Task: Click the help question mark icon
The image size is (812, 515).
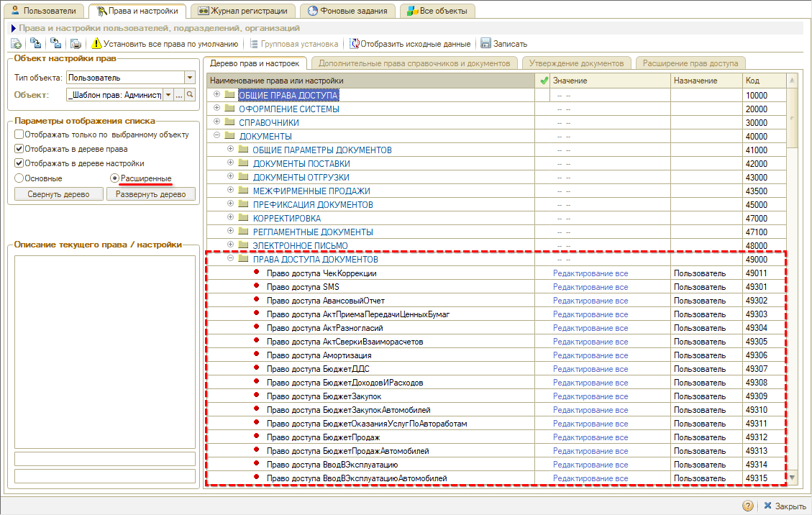Action: (748, 506)
